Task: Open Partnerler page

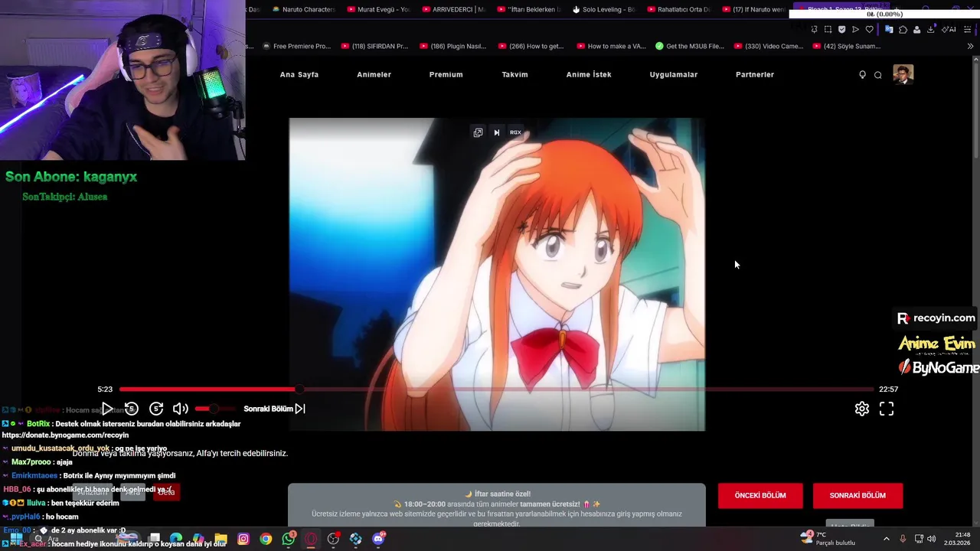Action: tap(755, 74)
